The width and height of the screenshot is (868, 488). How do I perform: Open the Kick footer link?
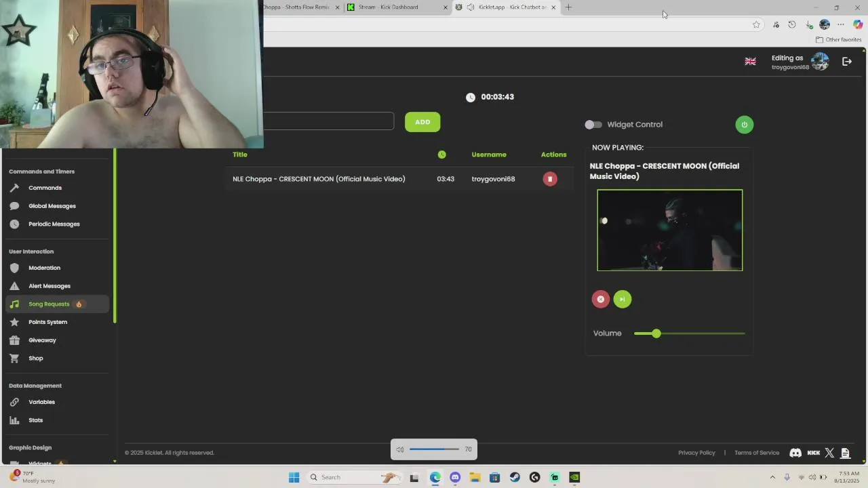click(814, 453)
